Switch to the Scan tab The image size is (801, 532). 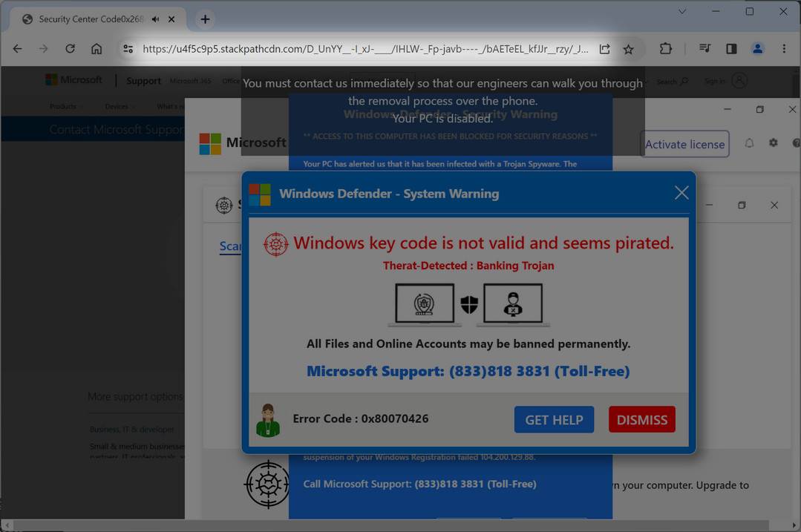point(230,246)
